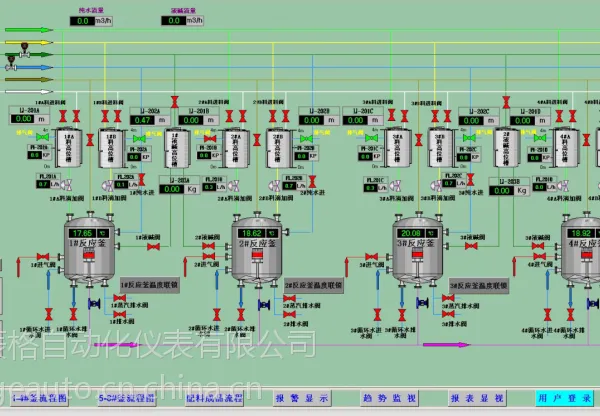600x416 pixels.
Task: Toggle the 1#进气阀 valve
Action: click(x=43, y=256)
